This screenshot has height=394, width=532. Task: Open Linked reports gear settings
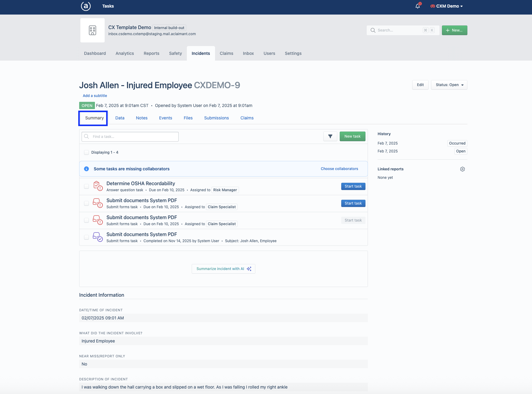click(463, 169)
